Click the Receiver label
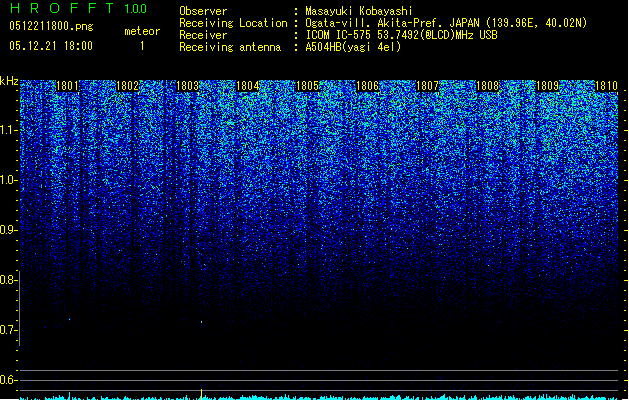 [203, 35]
